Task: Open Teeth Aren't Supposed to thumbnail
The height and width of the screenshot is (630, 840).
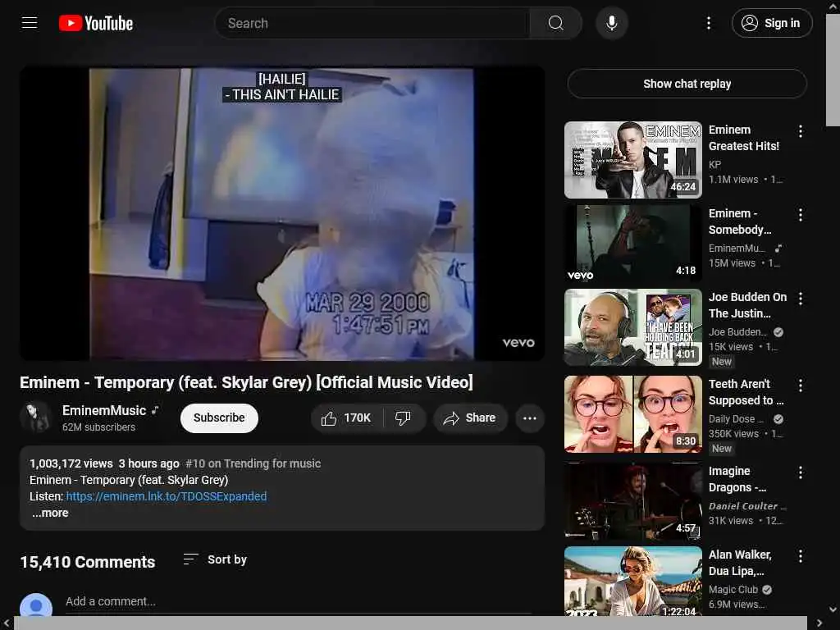Action: click(x=632, y=414)
